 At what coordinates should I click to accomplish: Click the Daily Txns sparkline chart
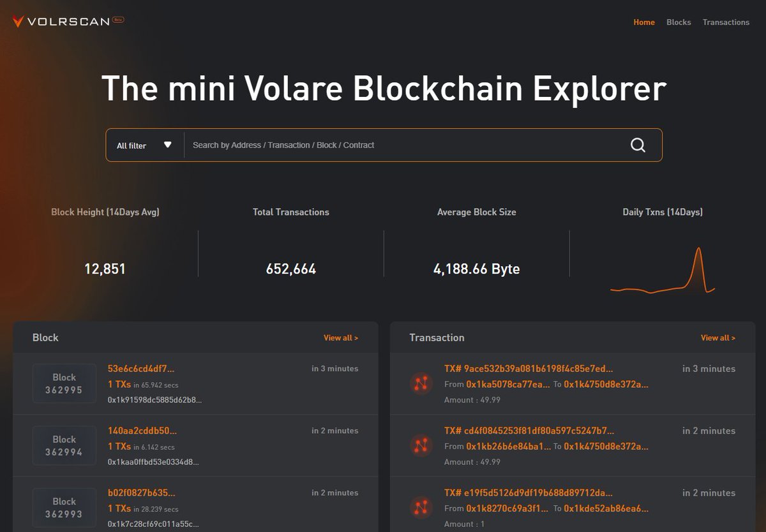(x=663, y=270)
